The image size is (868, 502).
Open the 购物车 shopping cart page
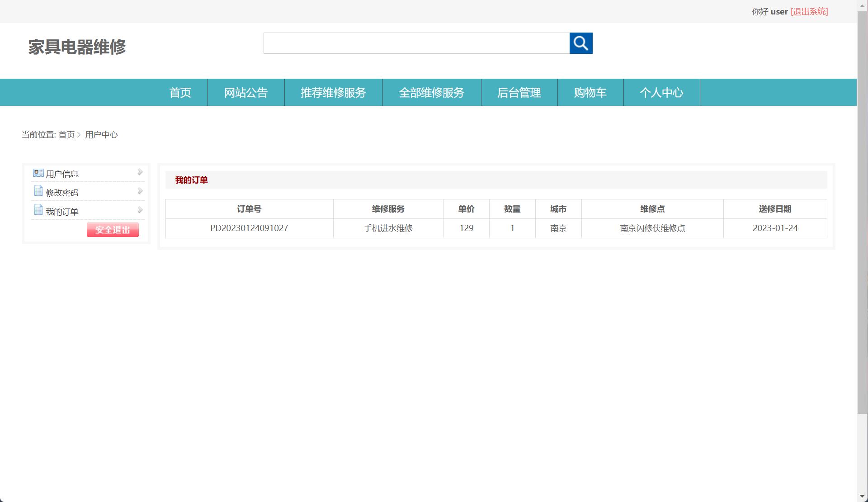tap(590, 92)
